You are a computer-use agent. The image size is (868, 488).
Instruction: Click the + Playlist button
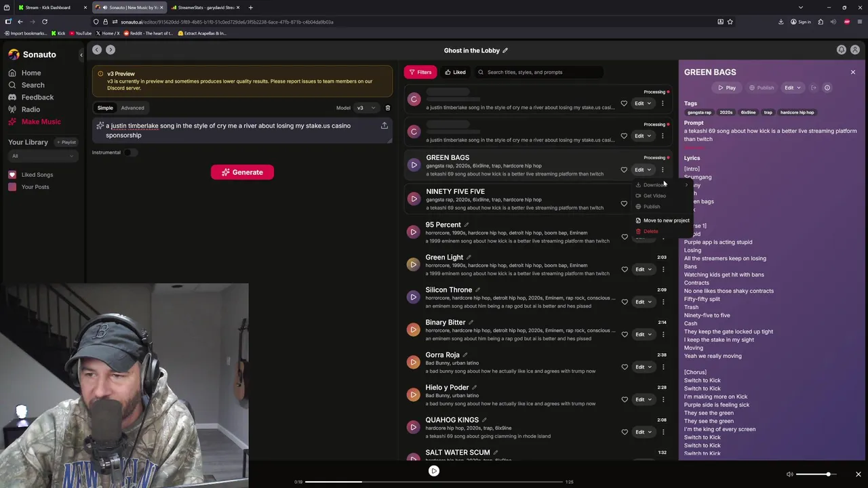click(66, 142)
